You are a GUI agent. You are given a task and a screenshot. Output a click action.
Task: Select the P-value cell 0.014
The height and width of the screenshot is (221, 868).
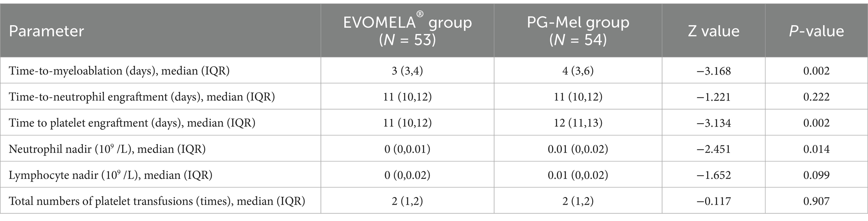tap(816, 149)
